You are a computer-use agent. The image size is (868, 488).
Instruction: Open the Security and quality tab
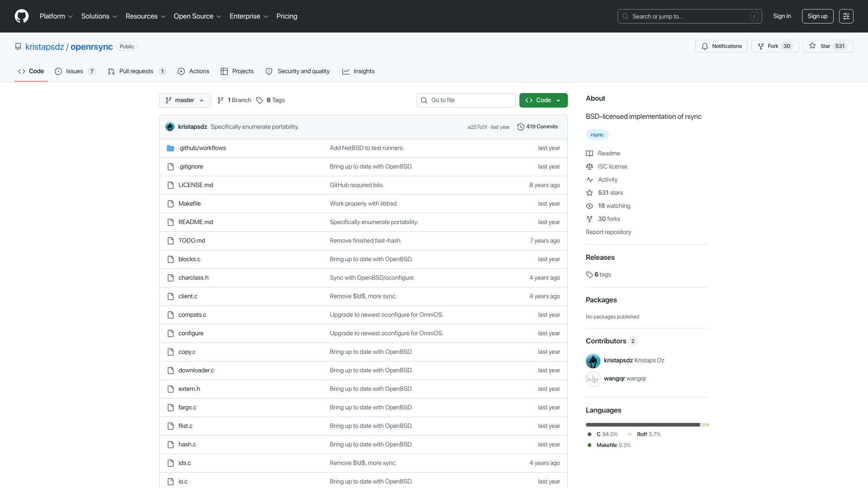pyautogui.click(x=297, y=71)
